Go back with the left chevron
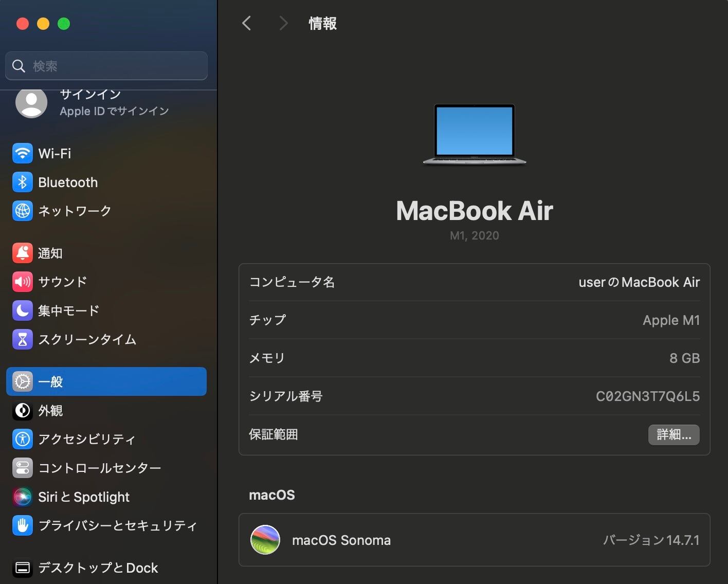This screenshot has height=584, width=728. [x=247, y=23]
